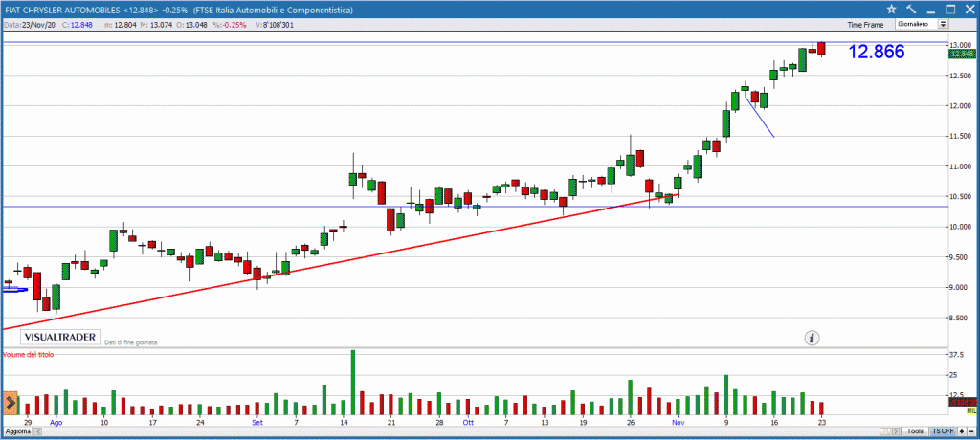Open the Time Frame Giornaliero dropdown
Viewport: 980px width, 440px height.
(x=922, y=24)
